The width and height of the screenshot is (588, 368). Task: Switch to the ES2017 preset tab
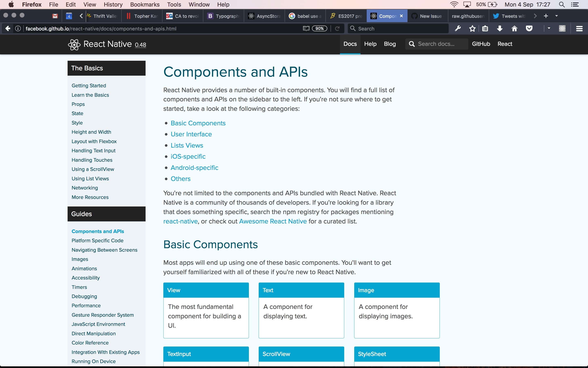346,16
